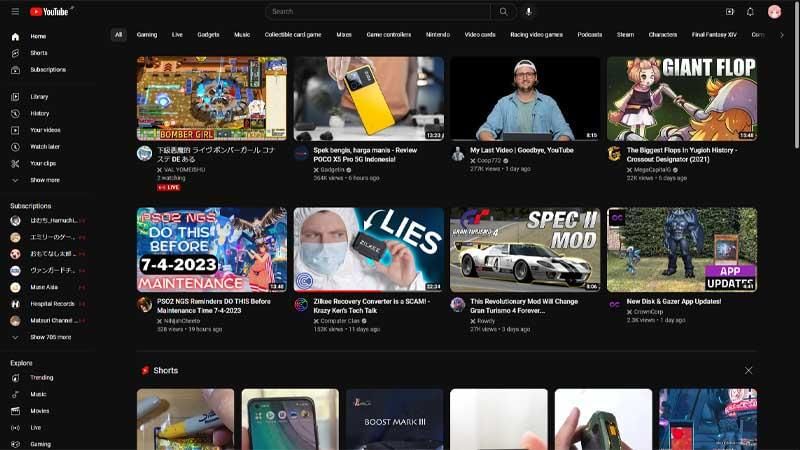Image resolution: width=800 pixels, height=450 pixels.
Task: Click the voice search microphone icon
Action: click(x=528, y=12)
